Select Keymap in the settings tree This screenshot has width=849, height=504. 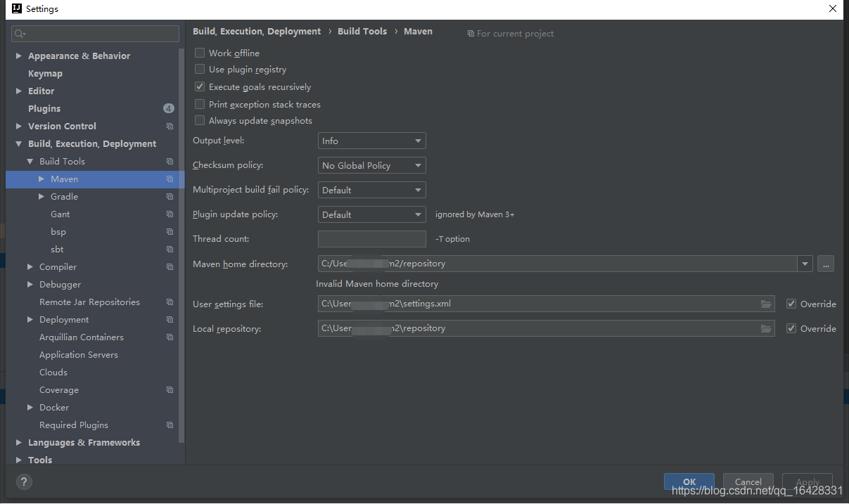click(45, 74)
